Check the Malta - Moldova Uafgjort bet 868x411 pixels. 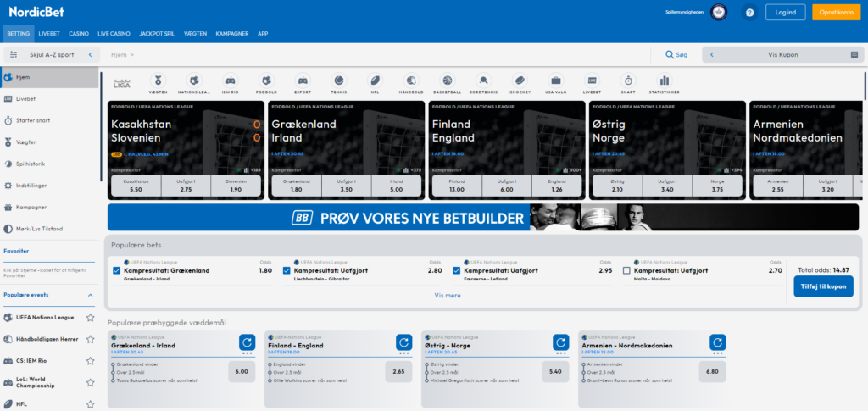pyautogui.click(x=626, y=271)
